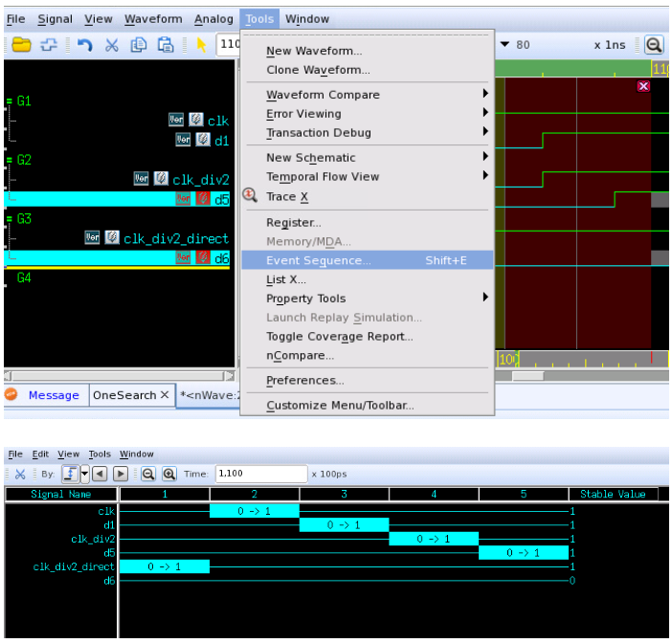
Task: Click the Time input field showing 1,100
Action: point(259,474)
